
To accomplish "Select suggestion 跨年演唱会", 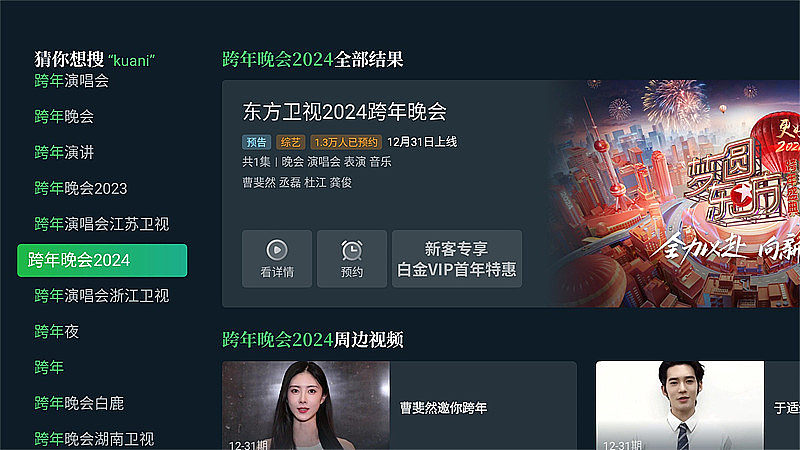I will point(71,81).
